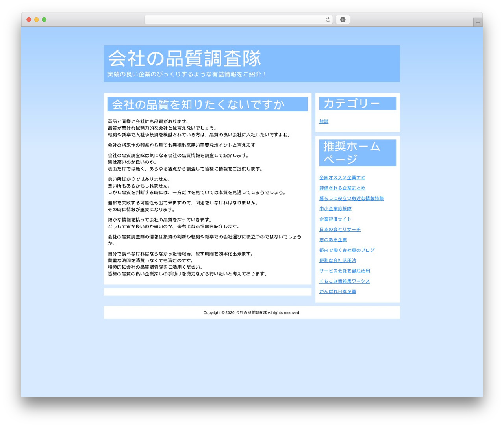Open がんばれ日本企業 link
The image size is (504, 427).
pyautogui.click(x=337, y=291)
